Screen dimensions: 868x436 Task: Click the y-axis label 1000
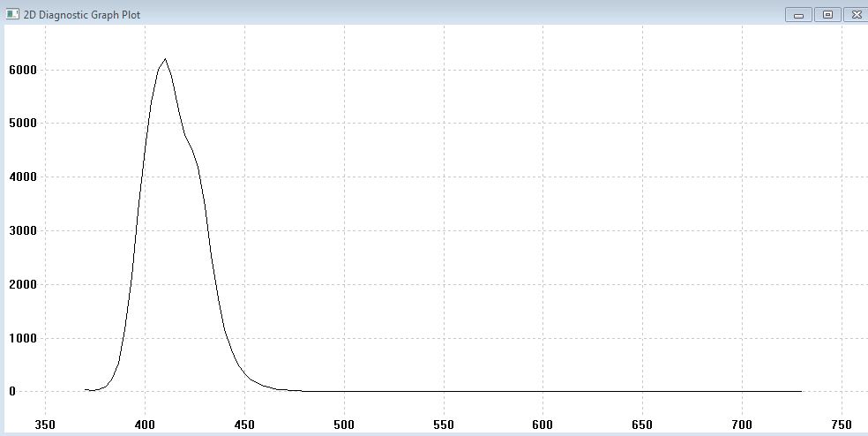(23, 338)
